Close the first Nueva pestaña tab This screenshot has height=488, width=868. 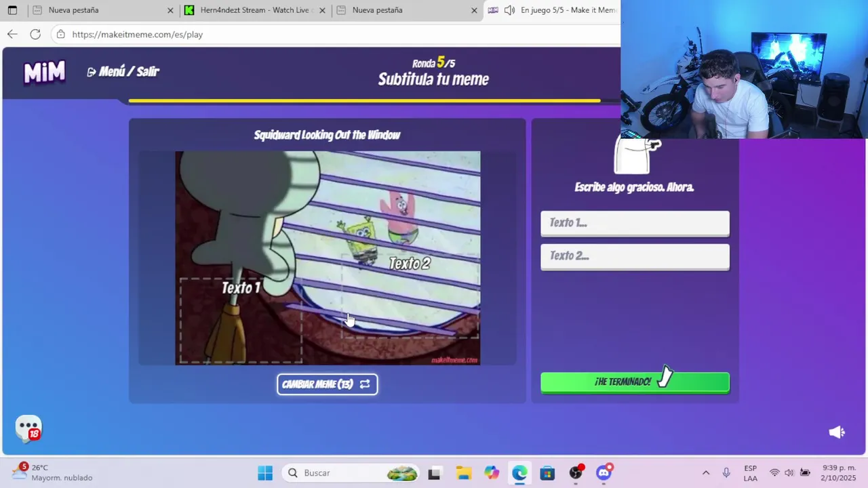click(170, 10)
